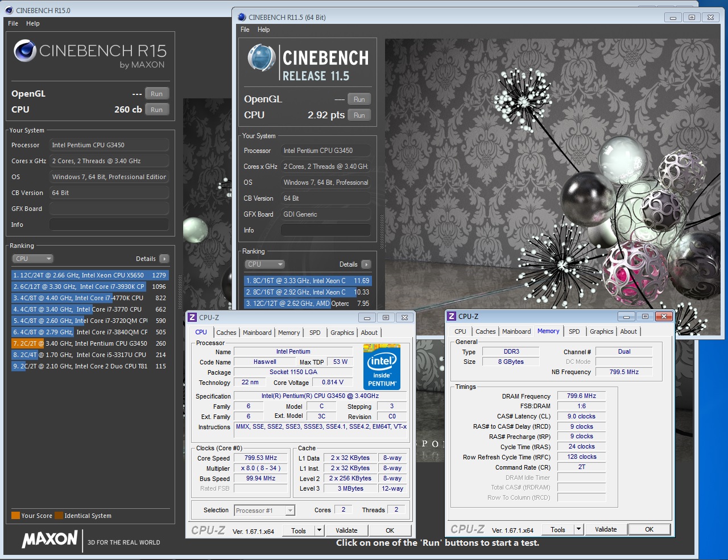Screen dimensions: 728x560
Task: Click Validate button in left CPU-Z
Action: [346, 530]
